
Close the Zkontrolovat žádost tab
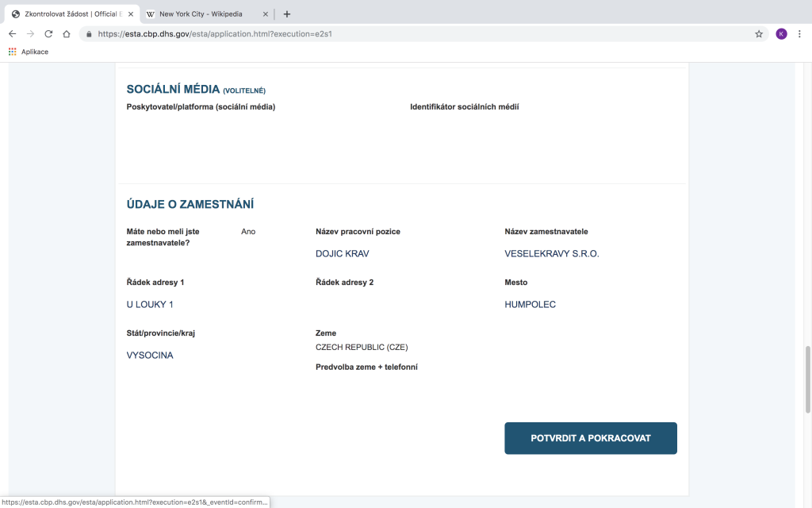point(132,13)
